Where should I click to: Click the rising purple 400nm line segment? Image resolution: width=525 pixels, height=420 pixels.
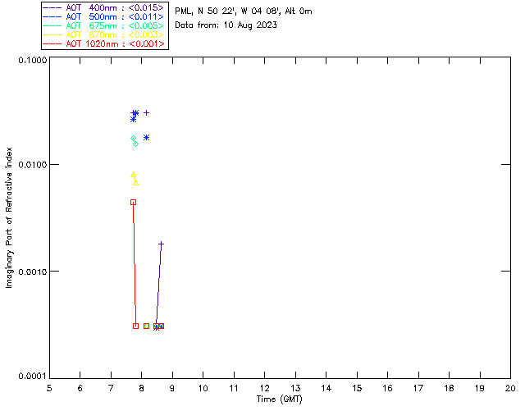[x=158, y=285]
